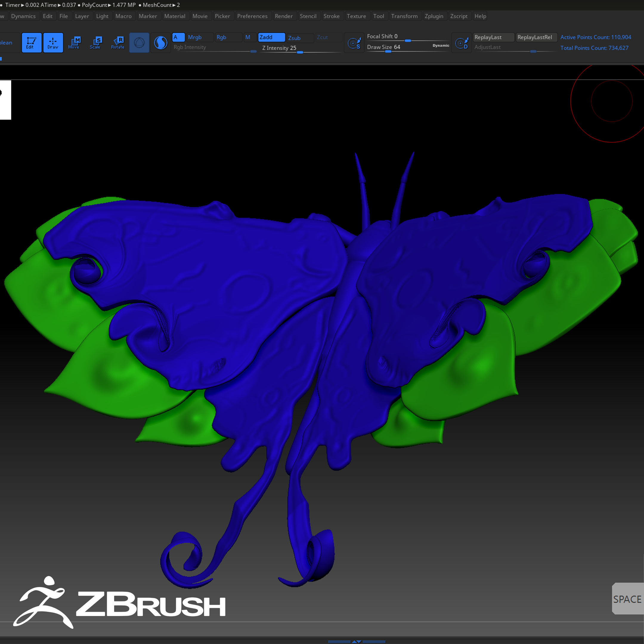Switch to the Move tool
This screenshot has height=644, width=644.
coord(74,43)
